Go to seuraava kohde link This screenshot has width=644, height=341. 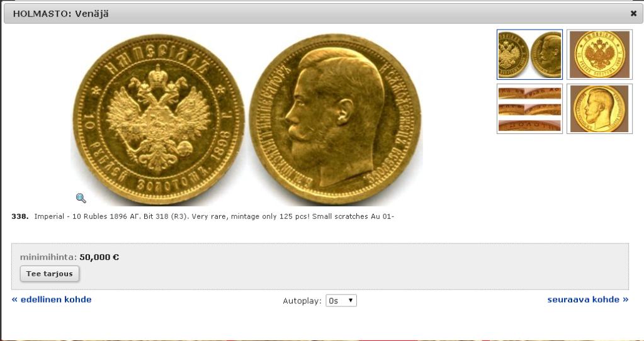588,299
